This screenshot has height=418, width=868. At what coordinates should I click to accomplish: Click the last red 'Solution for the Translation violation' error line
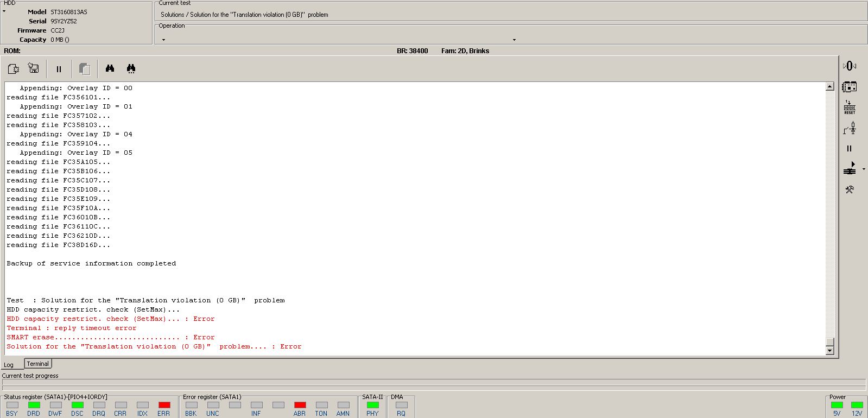(x=154, y=346)
